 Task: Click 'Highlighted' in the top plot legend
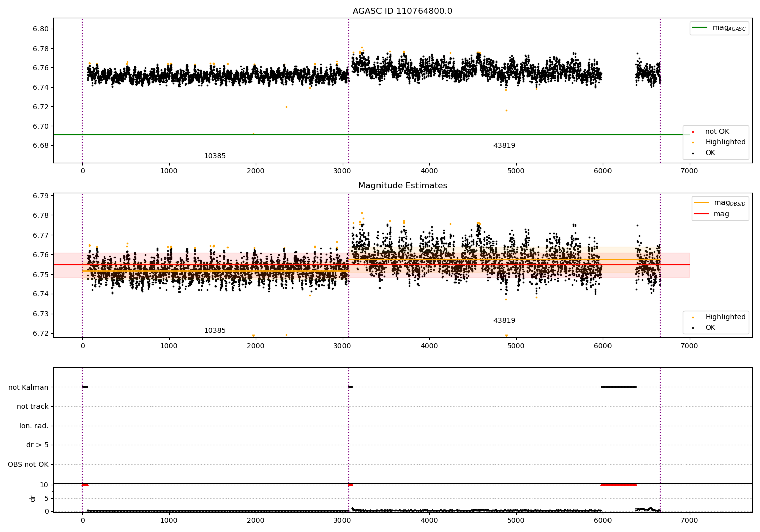(725, 142)
